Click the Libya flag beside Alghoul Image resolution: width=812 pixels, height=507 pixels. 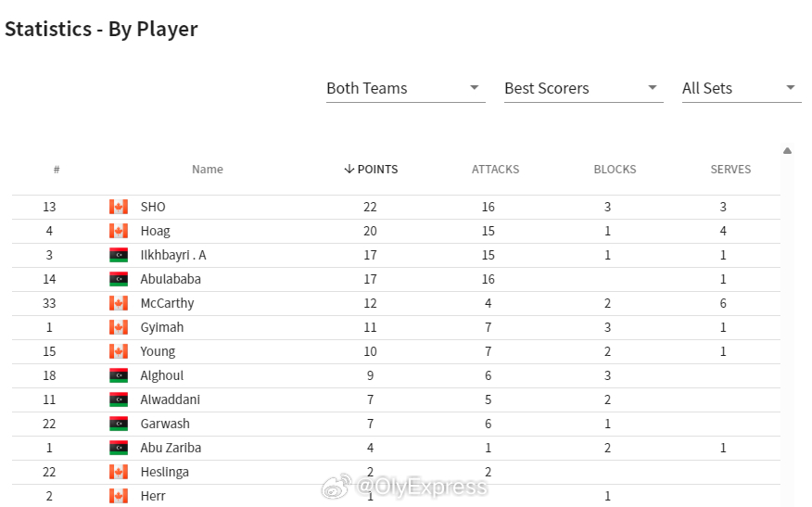pyautogui.click(x=119, y=375)
